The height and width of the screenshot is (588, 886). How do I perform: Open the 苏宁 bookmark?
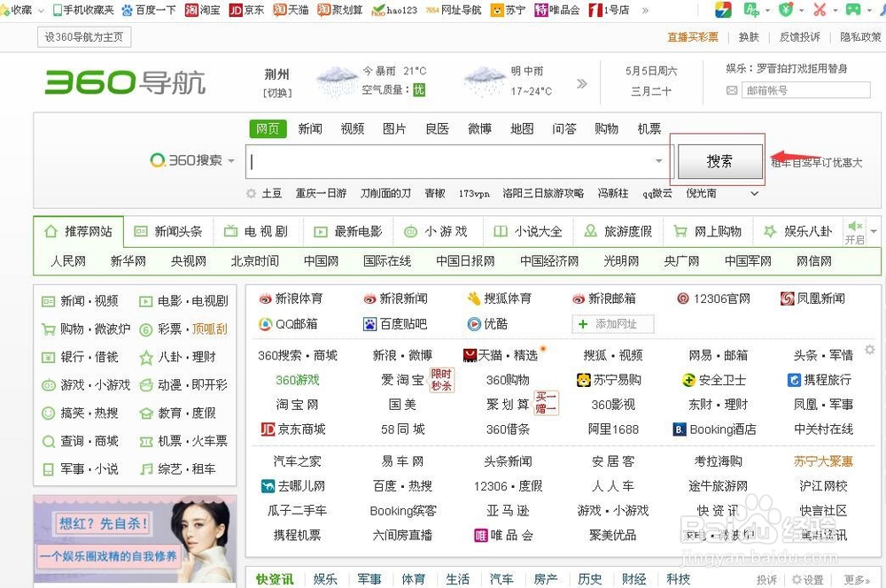pyautogui.click(x=508, y=10)
